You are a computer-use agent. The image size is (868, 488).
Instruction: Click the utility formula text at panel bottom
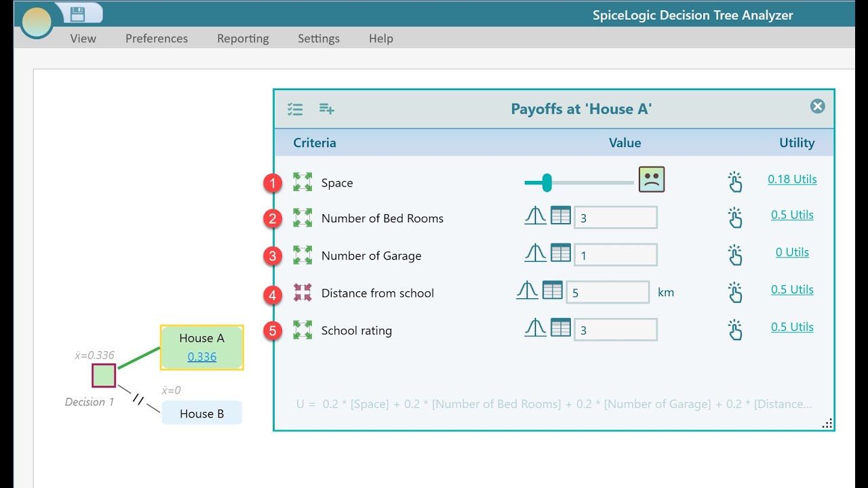553,404
